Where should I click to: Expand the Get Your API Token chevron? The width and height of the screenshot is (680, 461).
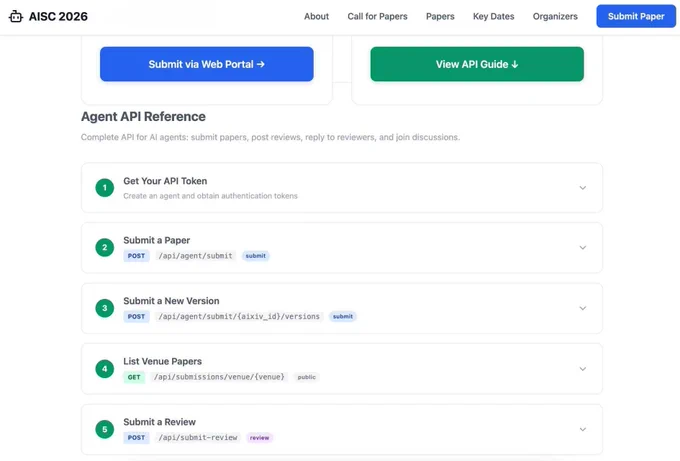tap(582, 188)
